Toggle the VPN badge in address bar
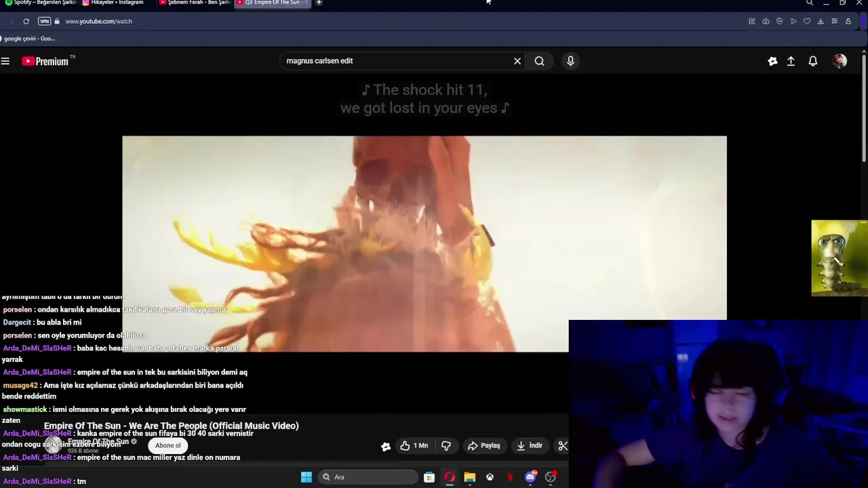 [44, 21]
